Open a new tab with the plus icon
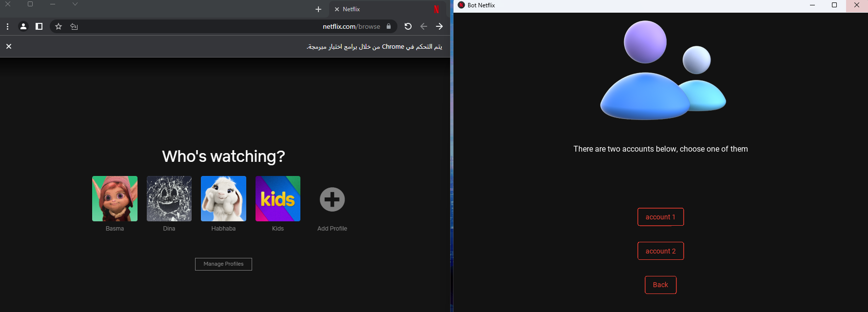This screenshot has height=312, width=868. pos(318,9)
